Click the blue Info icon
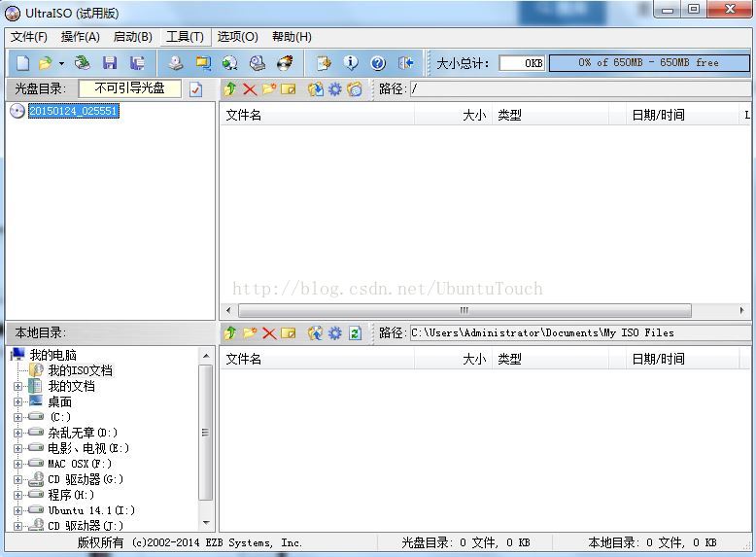 (351, 62)
